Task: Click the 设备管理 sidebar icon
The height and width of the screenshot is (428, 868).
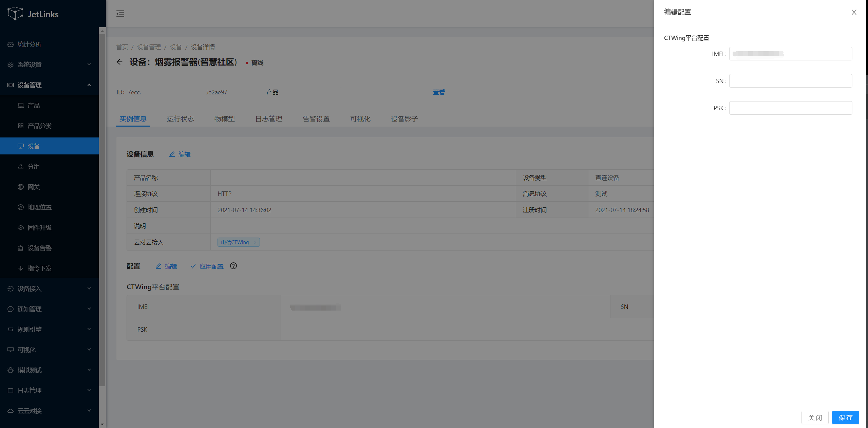Action: (x=11, y=85)
